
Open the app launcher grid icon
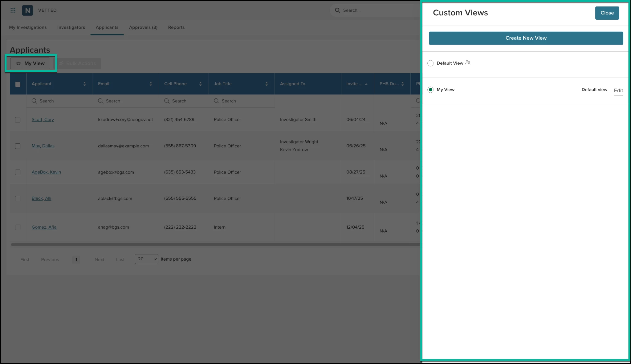(13, 10)
